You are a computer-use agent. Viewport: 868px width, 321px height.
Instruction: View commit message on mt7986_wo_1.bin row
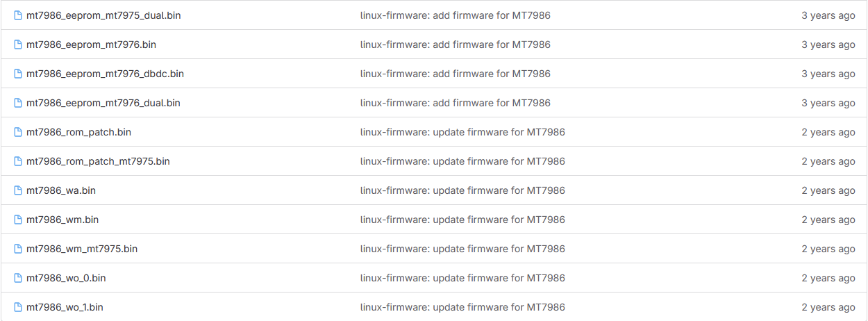pos(462,307)
